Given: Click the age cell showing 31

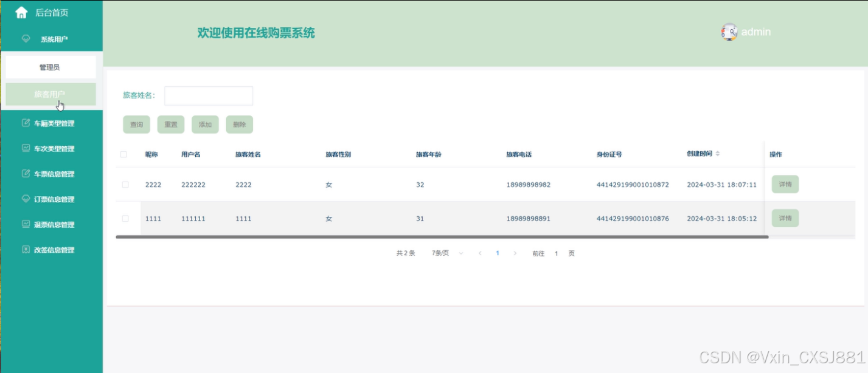Looking at the screenshot, I should click(420, 219).
